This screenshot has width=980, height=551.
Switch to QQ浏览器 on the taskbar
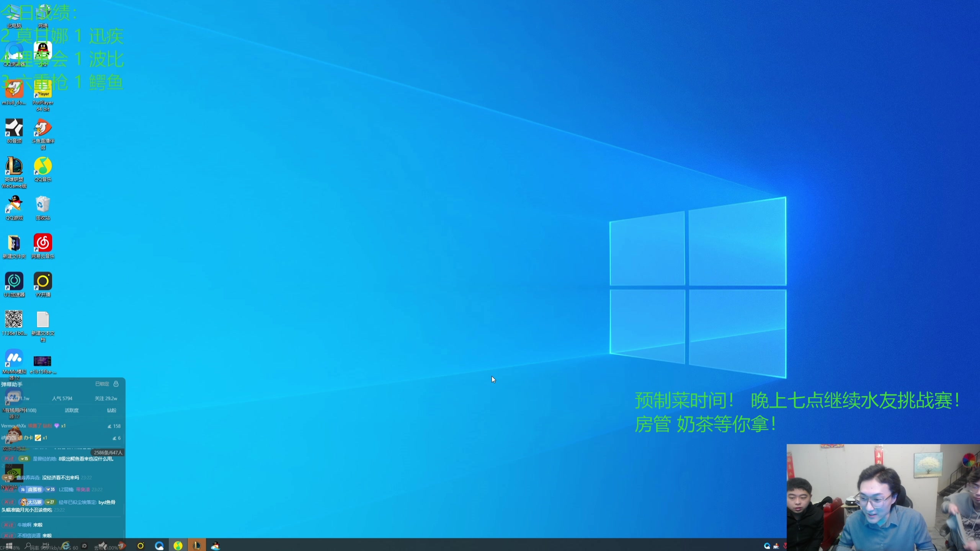pyautogui.click(x=159, y=546)
